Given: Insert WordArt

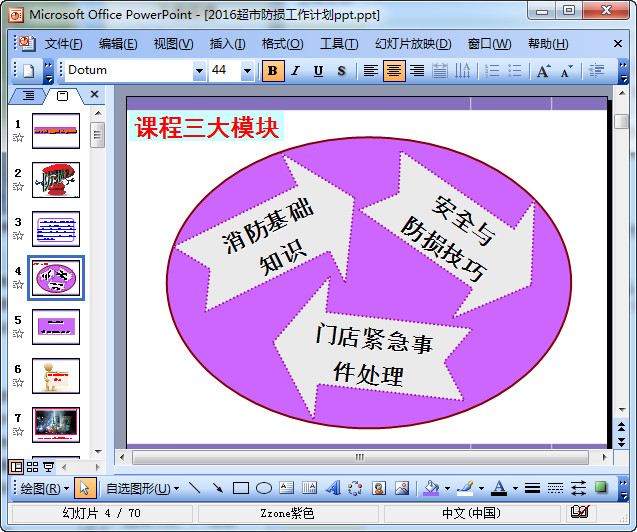Looking at the screenshot, I should pos(332,488).
